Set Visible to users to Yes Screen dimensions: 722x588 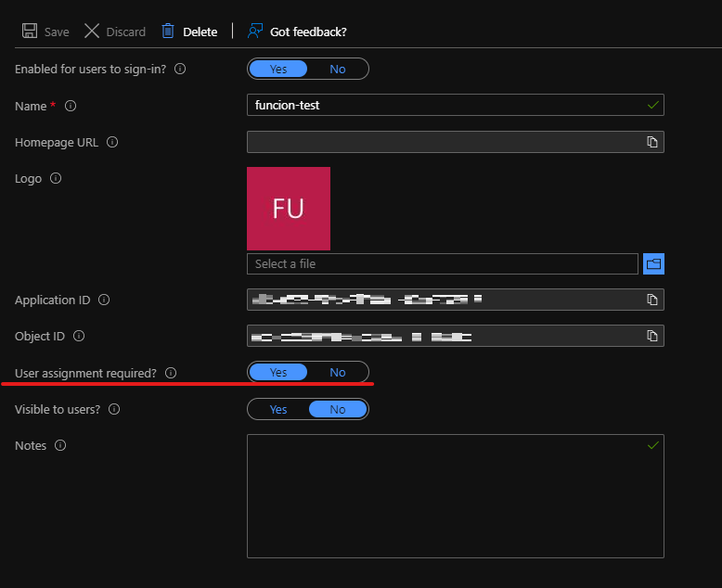coord(278,410)
